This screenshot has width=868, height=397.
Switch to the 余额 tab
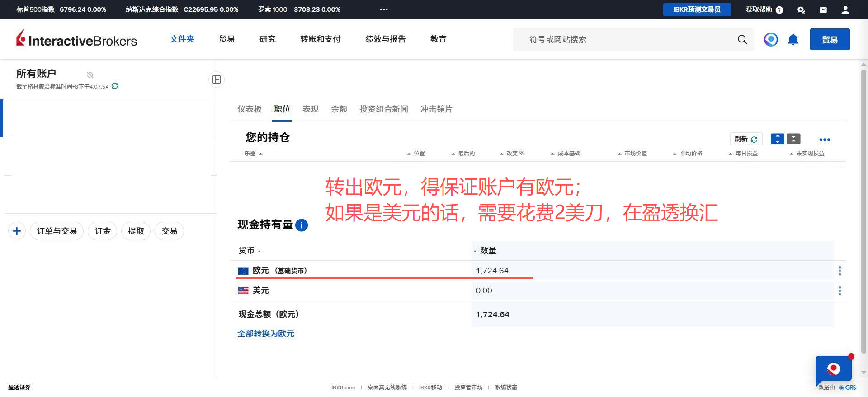[x=339, y=109]
